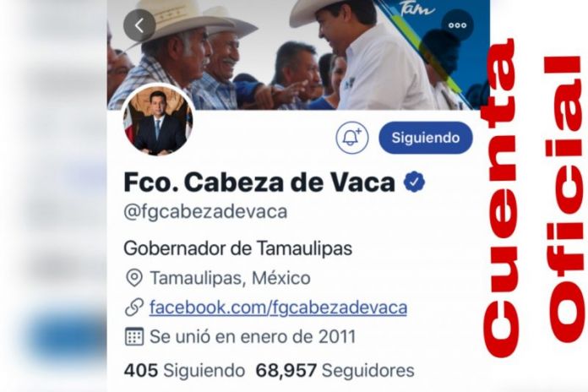588x392 pixels.
Task: Click the calendar join date icon
Action: [133, 336]
